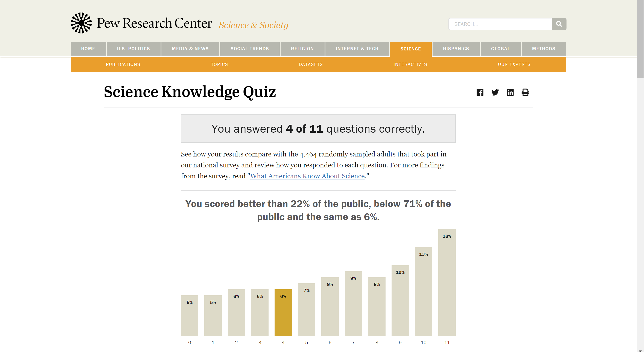Share the quiz on LinkedIn
Image resolution: width=644 pixels, height=352 pixels.
coord(510,93)
